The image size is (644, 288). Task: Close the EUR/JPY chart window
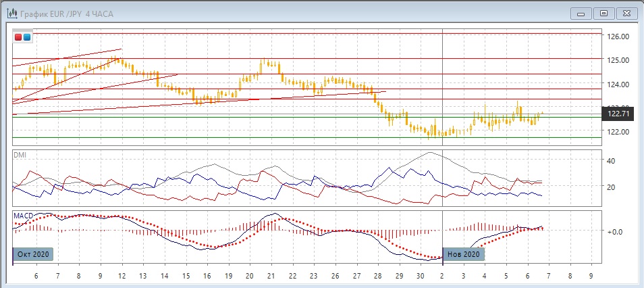click(626, 13)
